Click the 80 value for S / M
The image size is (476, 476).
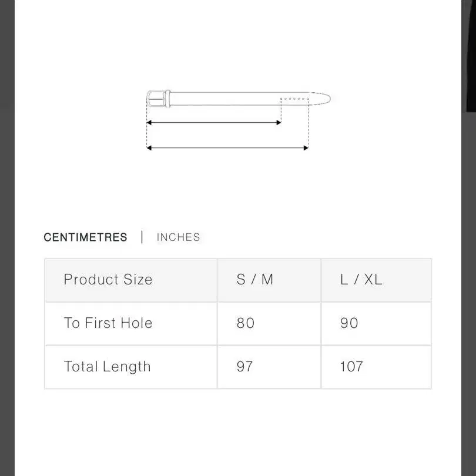tap(246, 323)
